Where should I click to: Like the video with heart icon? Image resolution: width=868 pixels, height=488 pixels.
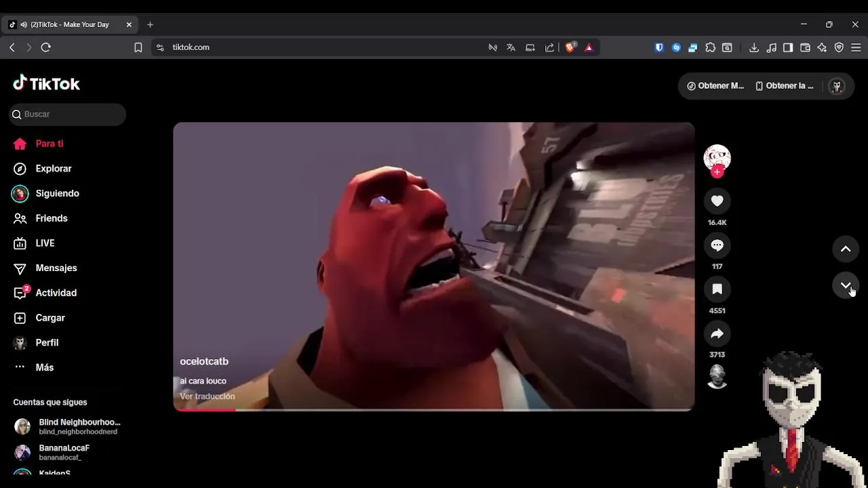pos(717,201)
